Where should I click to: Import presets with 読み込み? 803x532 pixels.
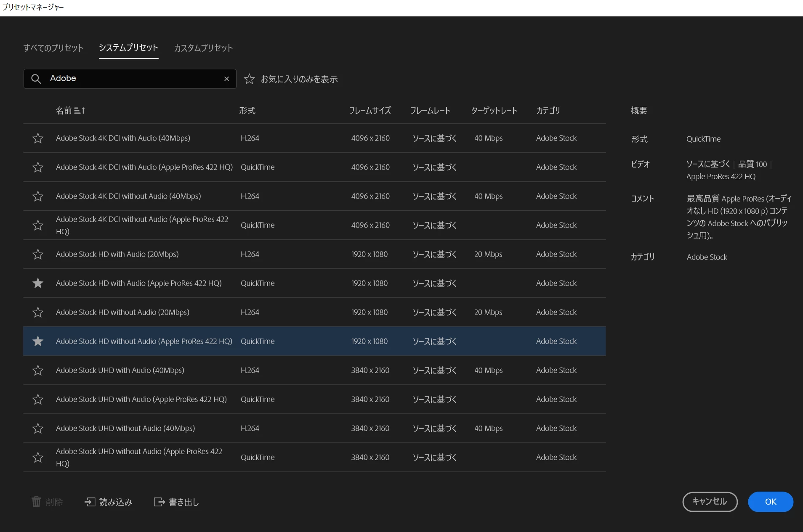click(108, 502)
